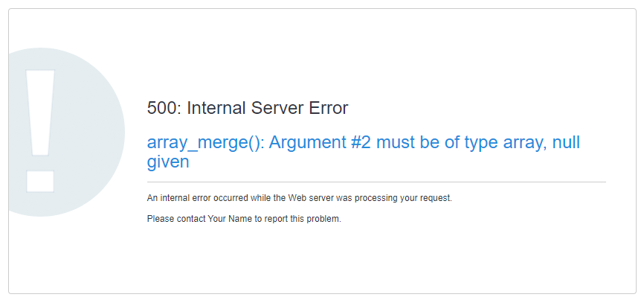Viewport: 644px width, 303px height.
Task: Click the blue array_merge() error message
Action: pyautogui.click(x=364, y=152)
